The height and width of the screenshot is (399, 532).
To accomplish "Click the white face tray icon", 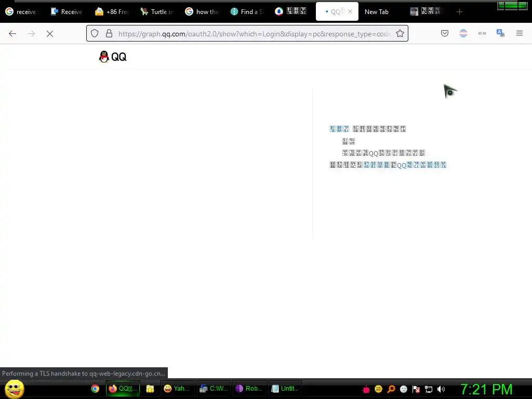I will [403, 389].
